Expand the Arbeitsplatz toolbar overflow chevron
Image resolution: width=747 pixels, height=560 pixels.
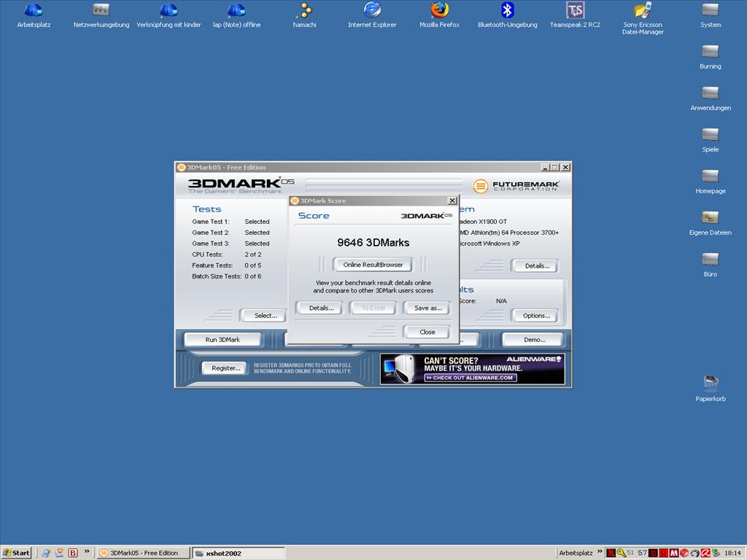(x=600, y=551)
